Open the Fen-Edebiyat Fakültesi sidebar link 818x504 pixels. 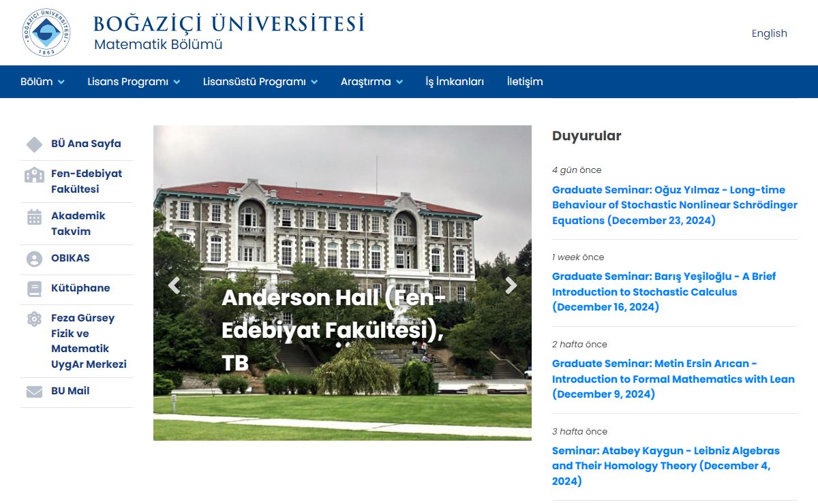pyautogui.click(x=87, y=181)
